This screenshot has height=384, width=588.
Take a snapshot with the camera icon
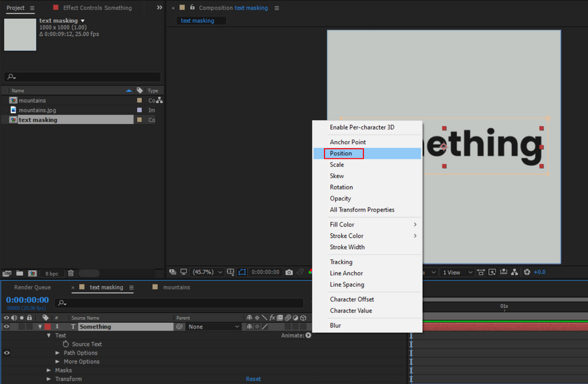coord(289,272)
